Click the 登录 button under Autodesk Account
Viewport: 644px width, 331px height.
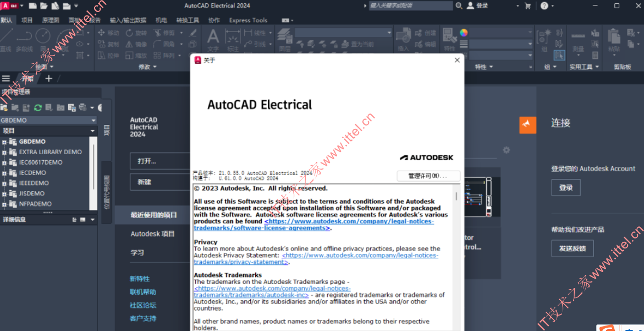(x=565, y=187)
